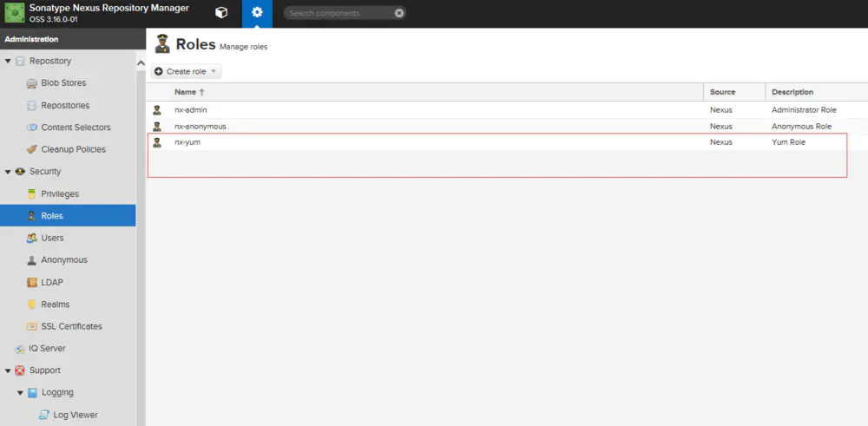
Task: Click the Administrator Role description cell
Action: [805, 110]
